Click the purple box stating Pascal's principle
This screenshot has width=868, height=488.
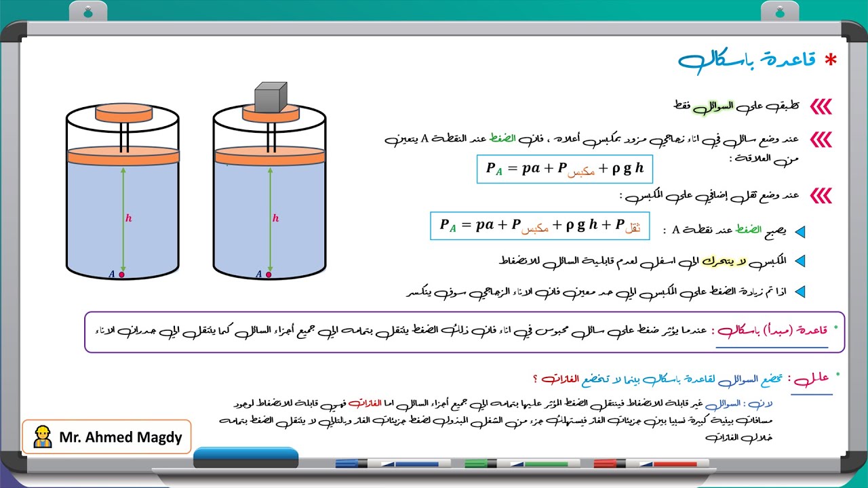(x=465, y=332)
